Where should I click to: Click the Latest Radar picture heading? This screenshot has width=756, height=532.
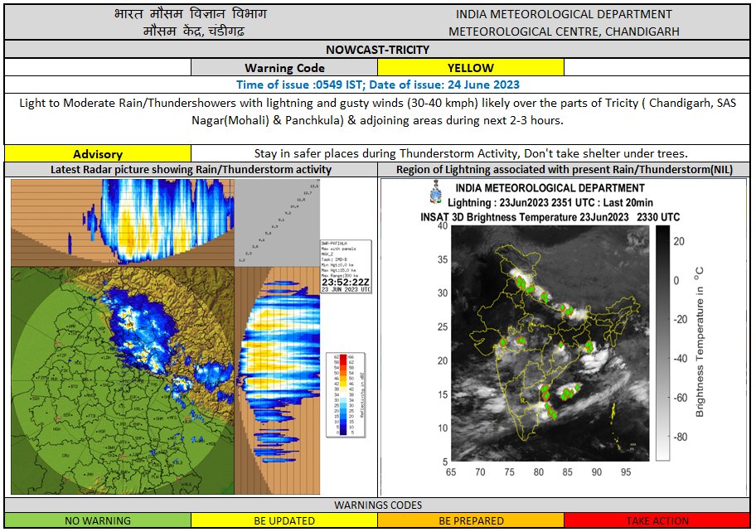click(191, 169)
